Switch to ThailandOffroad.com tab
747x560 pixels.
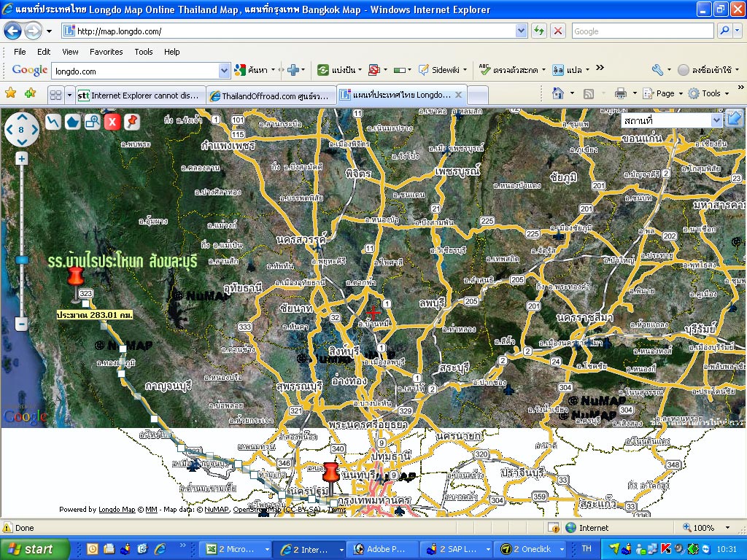271,96
